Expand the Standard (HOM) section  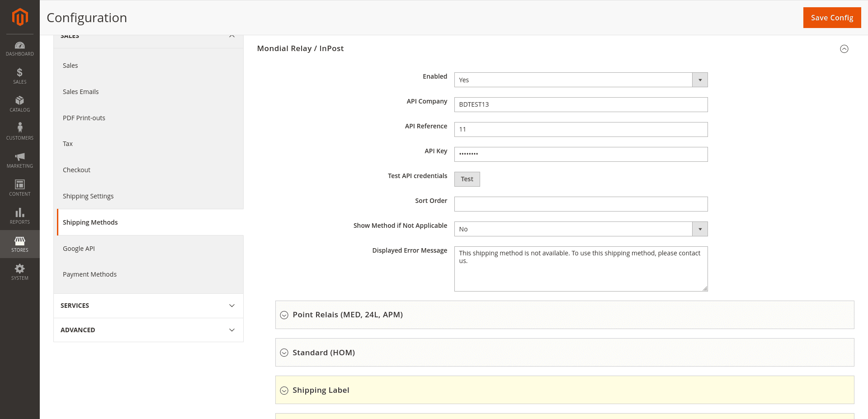[x=324, y=353]
